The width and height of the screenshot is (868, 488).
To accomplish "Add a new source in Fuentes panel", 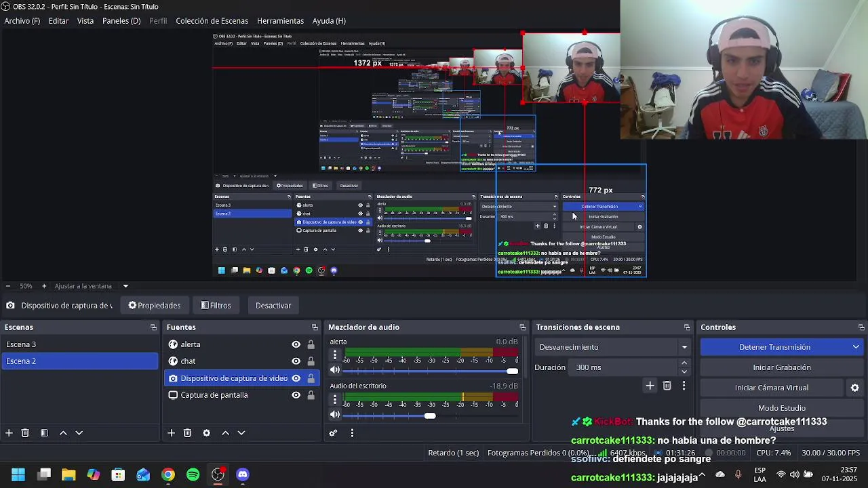I will [171, 432].
